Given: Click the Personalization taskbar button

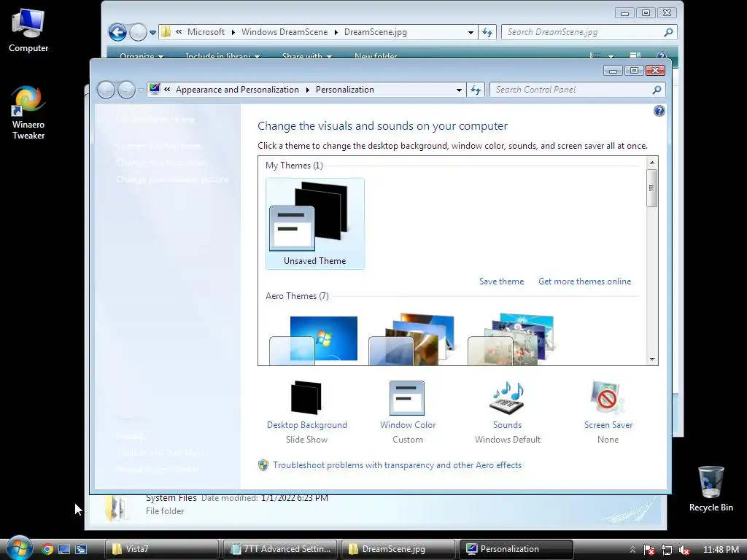Looking at the screenshot, I should [516, 549].
